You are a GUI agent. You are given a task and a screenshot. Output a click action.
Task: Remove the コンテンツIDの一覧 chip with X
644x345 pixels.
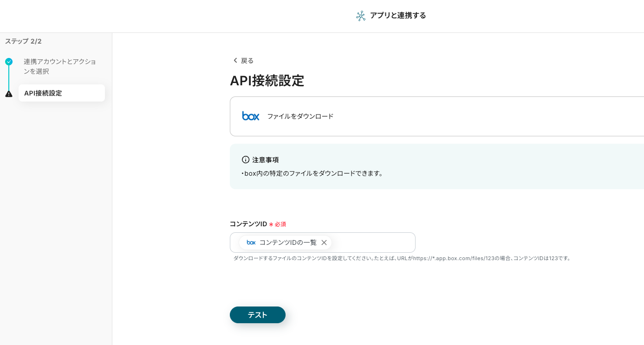[x=324, y=243]
